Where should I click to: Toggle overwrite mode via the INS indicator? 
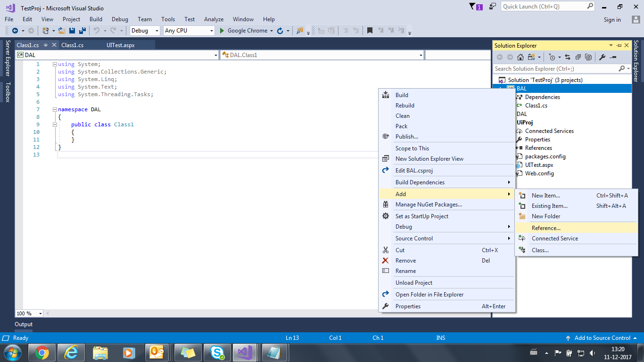coord(440,337)
